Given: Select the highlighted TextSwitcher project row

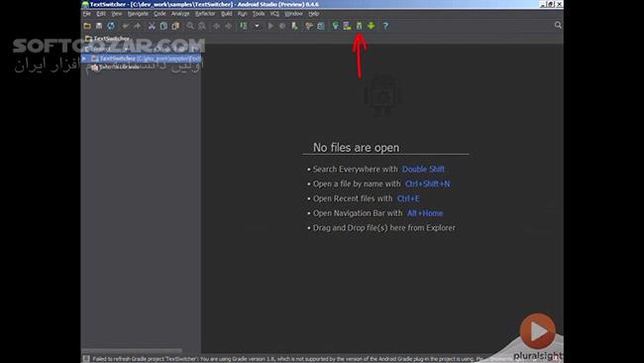Looking at the screenshot, I should click(141, 59).
